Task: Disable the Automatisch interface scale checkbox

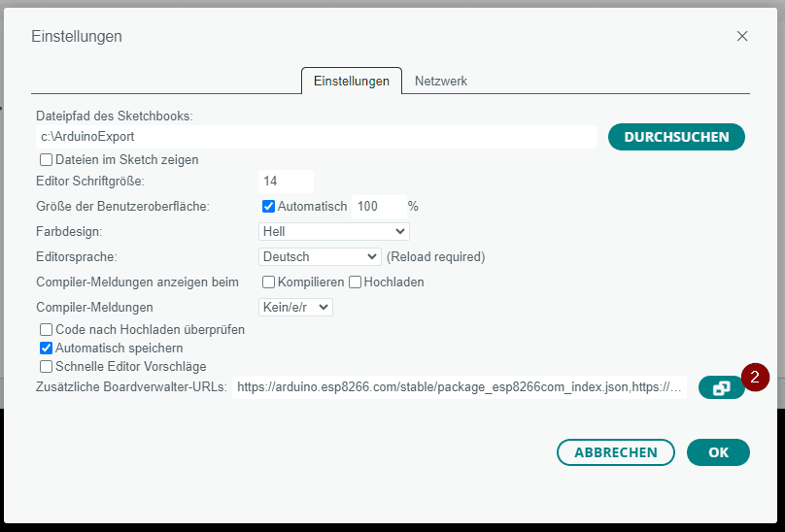Action: click(269, 206)
